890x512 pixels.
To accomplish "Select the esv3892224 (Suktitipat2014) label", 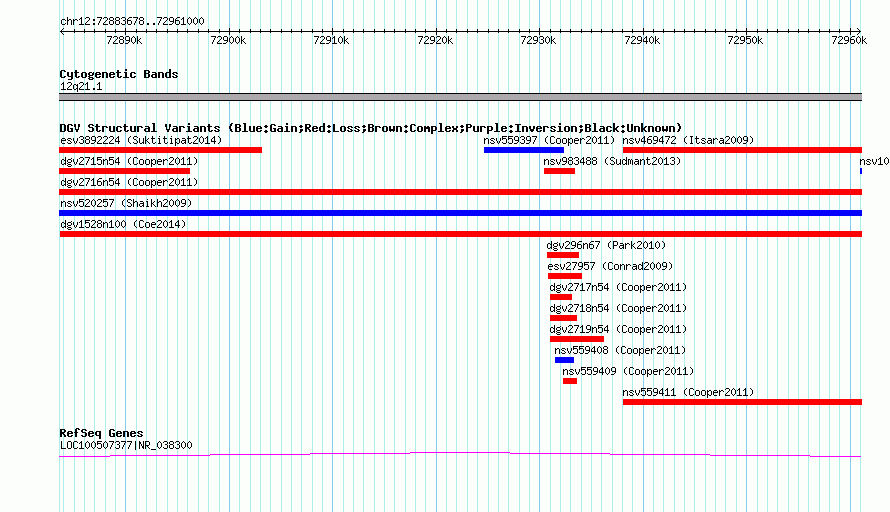I will pos(141,140).
